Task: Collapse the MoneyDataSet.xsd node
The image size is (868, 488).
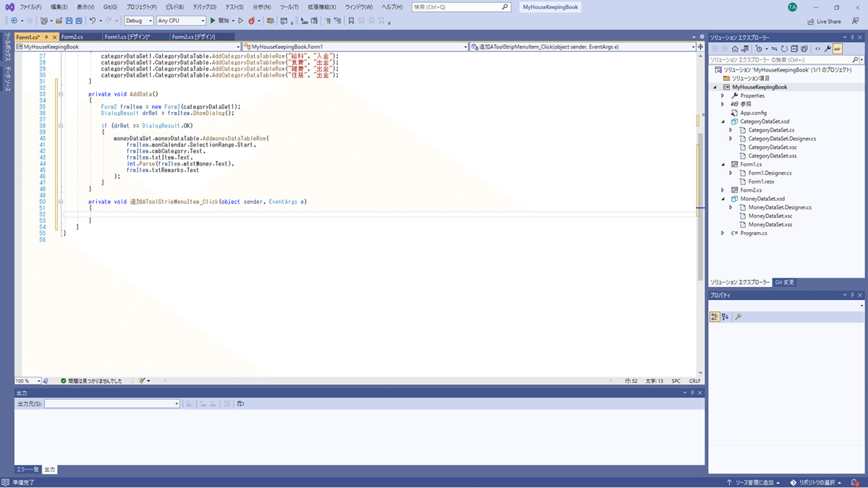Action: [723, 199]
